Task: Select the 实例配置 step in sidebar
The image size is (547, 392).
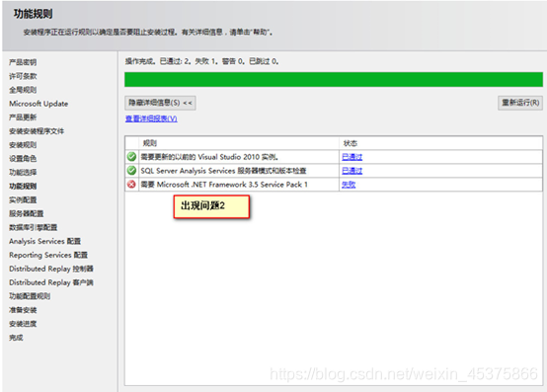Action: click(x=23, y=199)
